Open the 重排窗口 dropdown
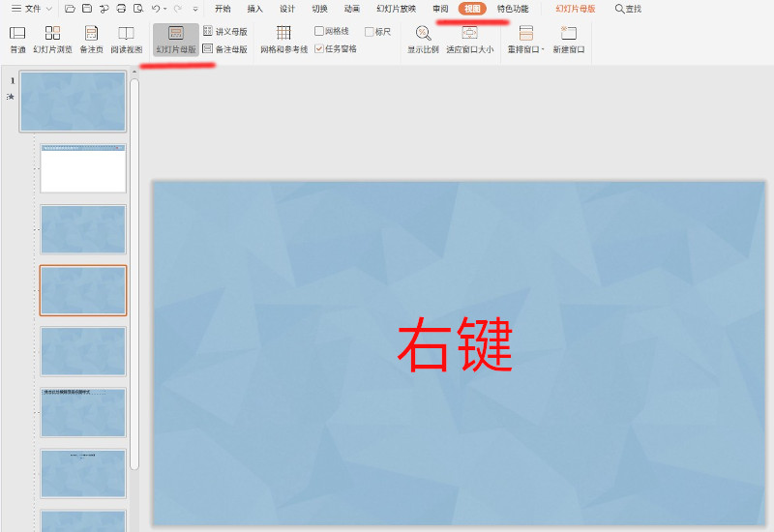 coord(526,40)
